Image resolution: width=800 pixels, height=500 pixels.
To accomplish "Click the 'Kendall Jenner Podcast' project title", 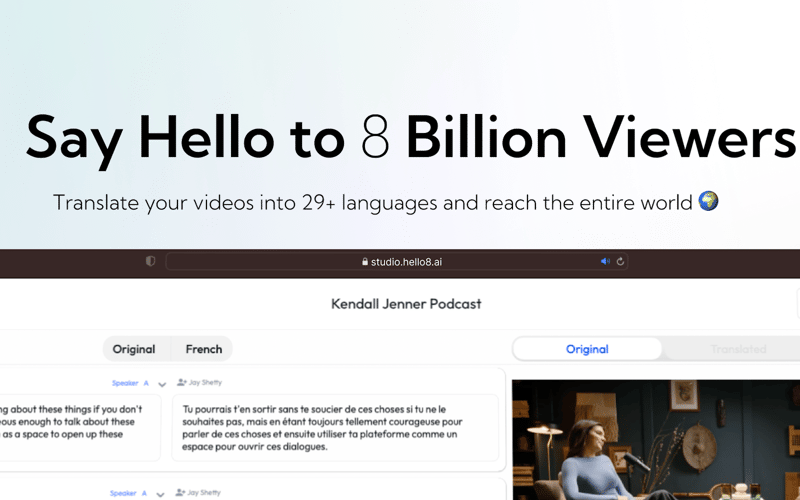I will pyautogui.click(x=406, y=304).
